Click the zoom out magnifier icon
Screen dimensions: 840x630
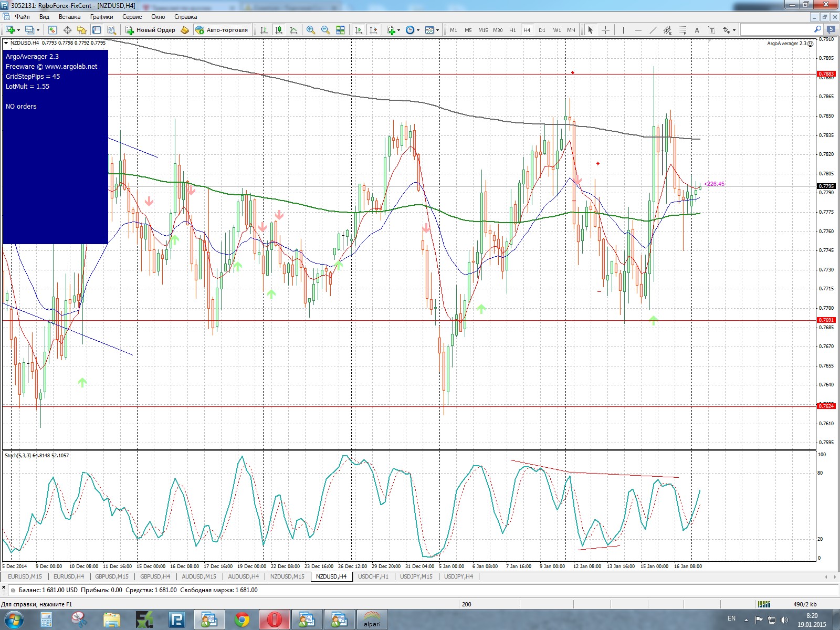click(x=325, y=30)
